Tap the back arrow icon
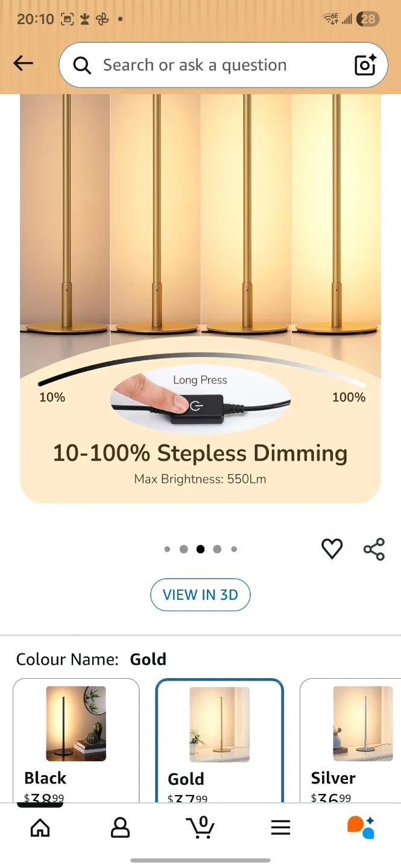Viewport: 401px width, 868px height. pyautogui.click(x=24, y=63)
